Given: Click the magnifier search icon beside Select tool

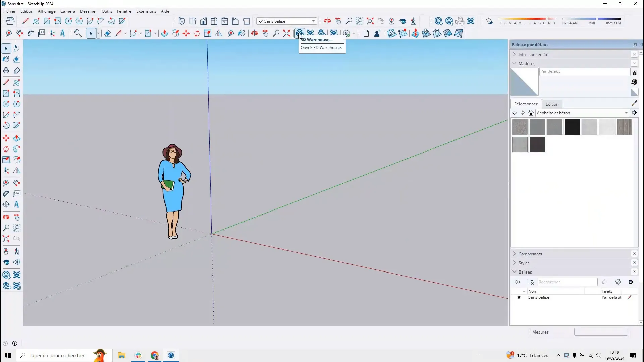Looking at the screenshot, I should [x=78, y=33].
